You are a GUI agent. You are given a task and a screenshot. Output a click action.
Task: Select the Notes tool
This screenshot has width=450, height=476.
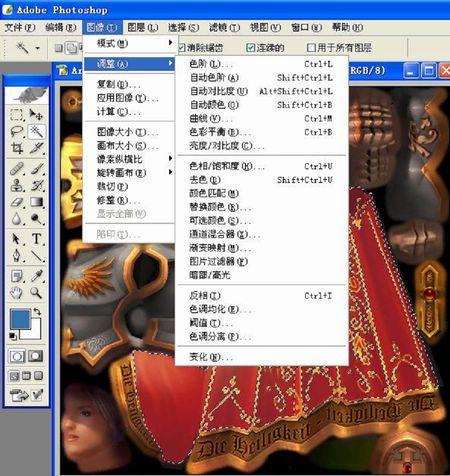(16, 276)
